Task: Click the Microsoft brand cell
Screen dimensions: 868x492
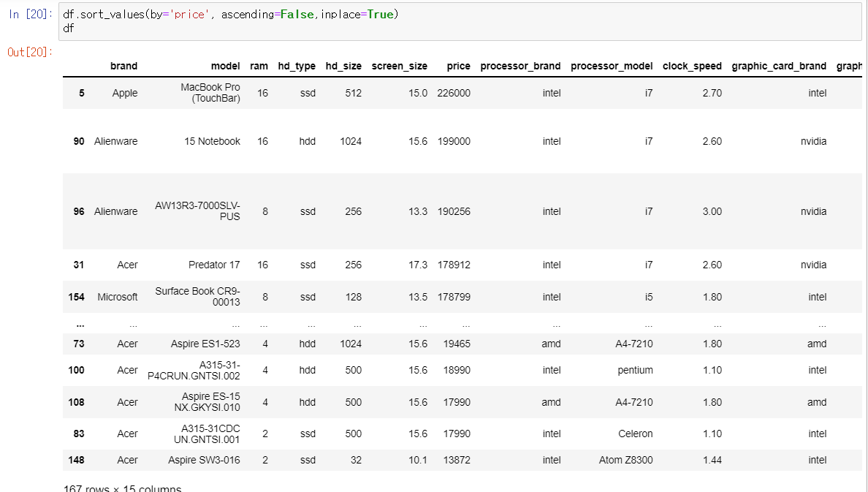Action: 118,297
